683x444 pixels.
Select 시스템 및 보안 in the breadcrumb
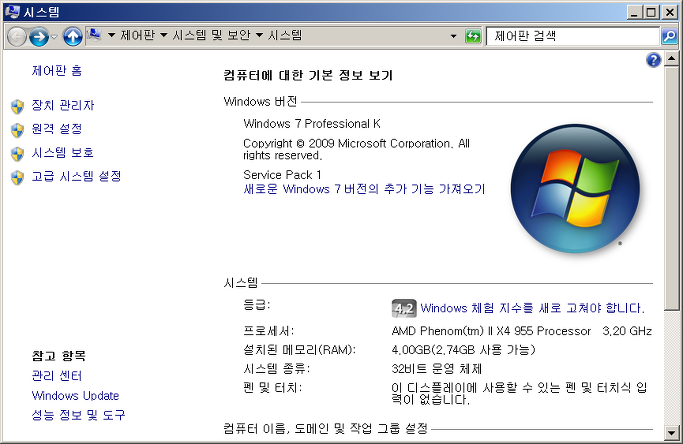pyautogui.click(x=211, y=35)
